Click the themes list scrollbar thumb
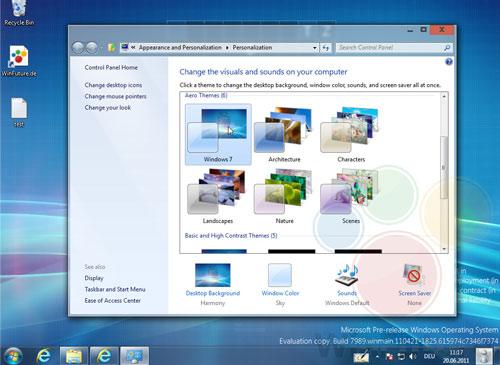This screenshot has height=365, width=500. click(444, 167)
